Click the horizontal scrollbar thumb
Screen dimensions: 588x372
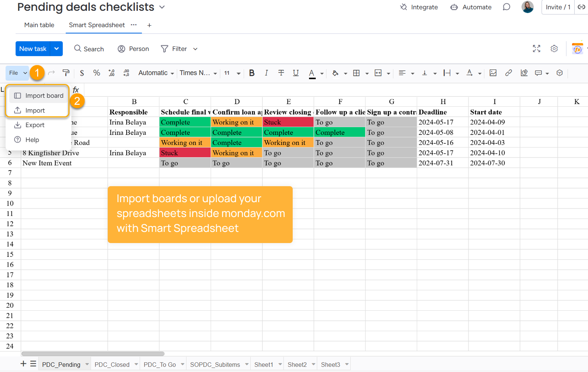[x=93, y=354]
